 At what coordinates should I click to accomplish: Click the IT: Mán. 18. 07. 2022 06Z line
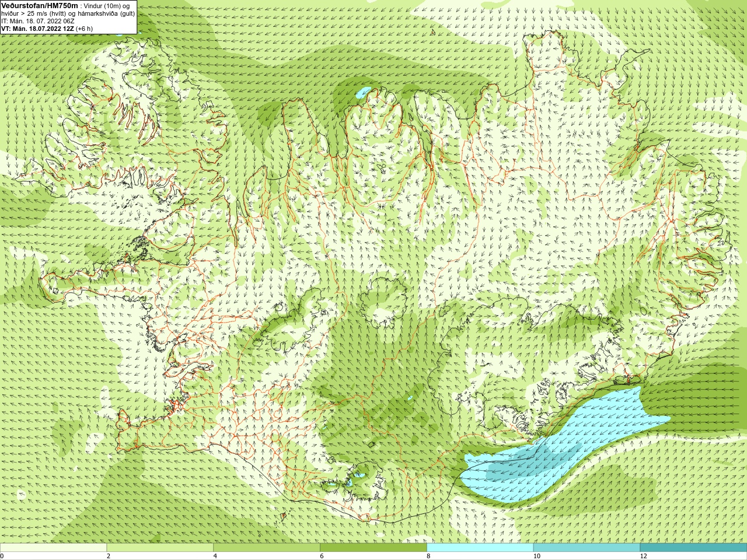[x=38, y=20]
